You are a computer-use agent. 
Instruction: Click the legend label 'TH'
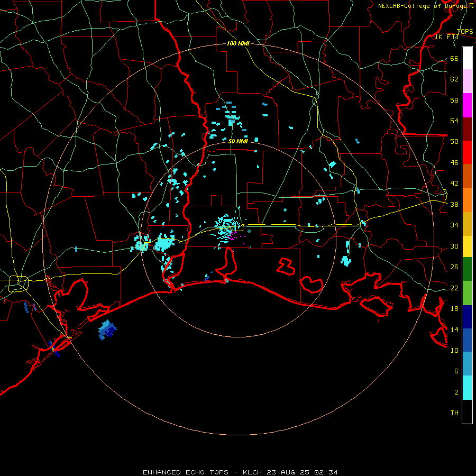tap(454, 413)
